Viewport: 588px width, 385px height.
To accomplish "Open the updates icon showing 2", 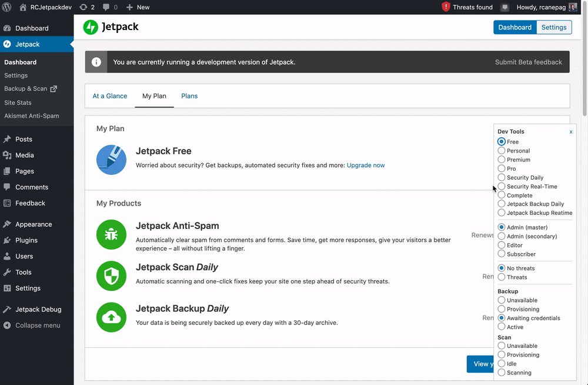I will [83, 7].
